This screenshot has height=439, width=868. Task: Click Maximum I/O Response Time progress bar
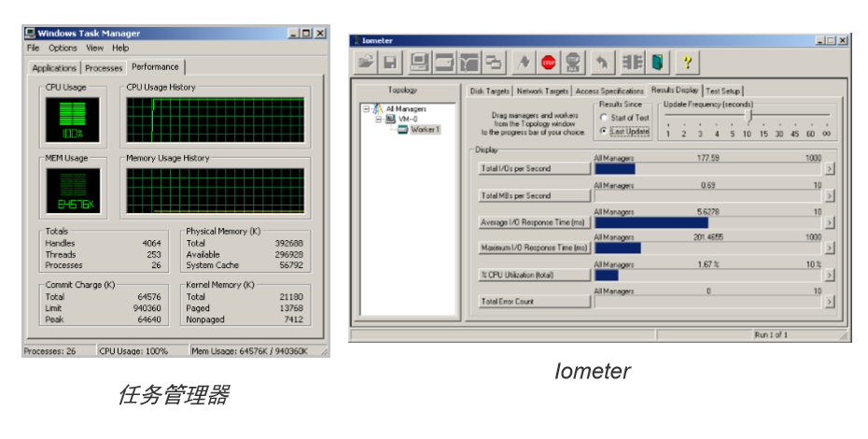[x=708, y=248]
